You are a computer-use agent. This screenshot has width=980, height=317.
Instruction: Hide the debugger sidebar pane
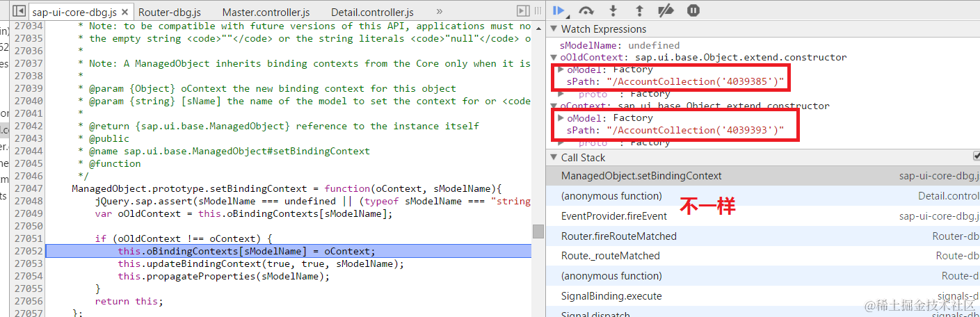click(523, 11)
